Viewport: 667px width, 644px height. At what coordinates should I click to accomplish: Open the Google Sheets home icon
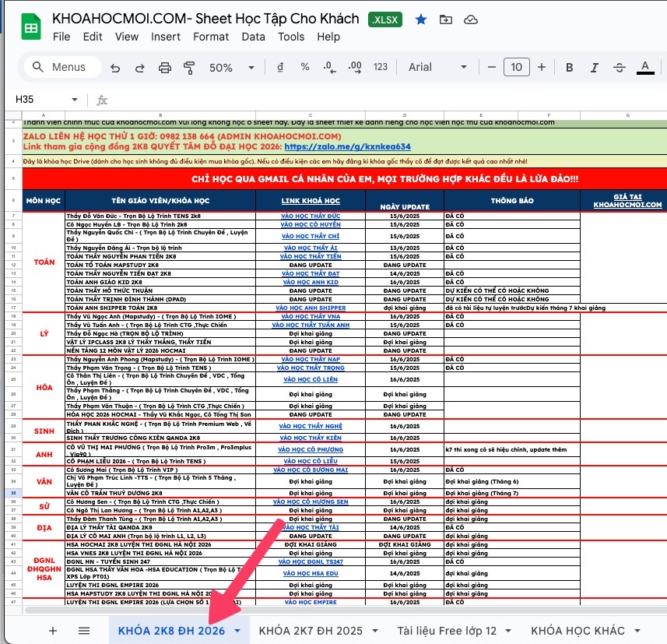(31, 27)
